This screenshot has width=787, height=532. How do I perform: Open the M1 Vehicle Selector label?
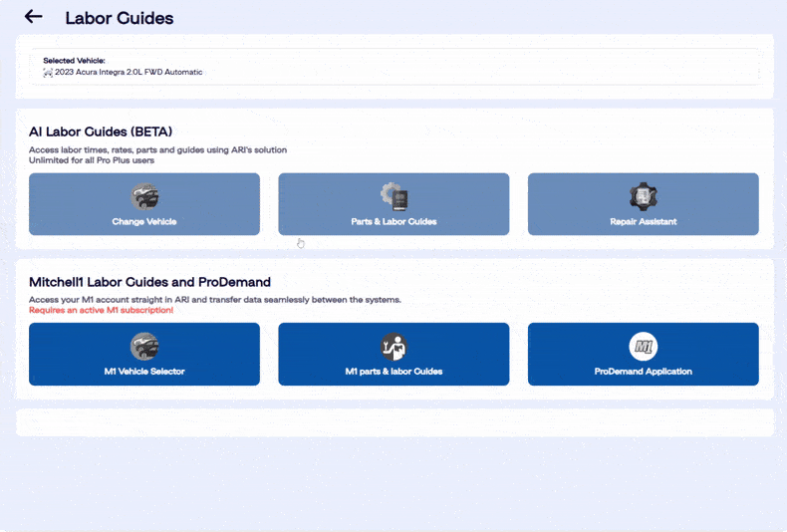point(144,372)
